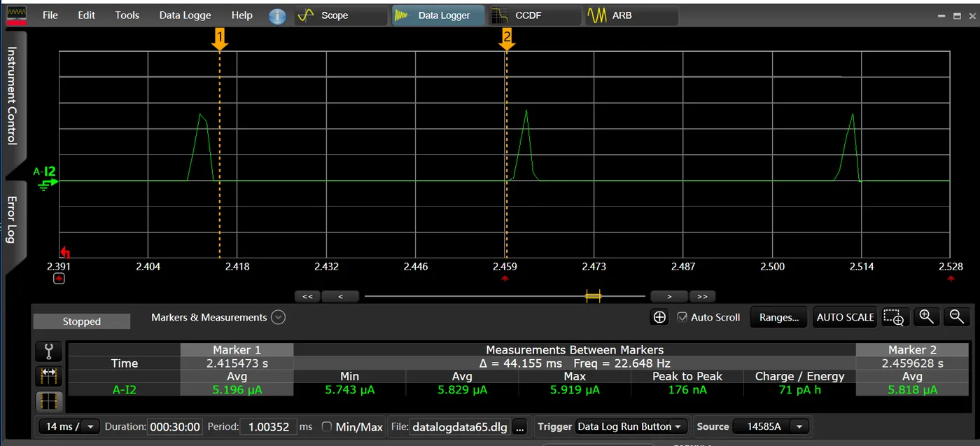Zoom out with the minus magnifier

(x=957, y=317)
